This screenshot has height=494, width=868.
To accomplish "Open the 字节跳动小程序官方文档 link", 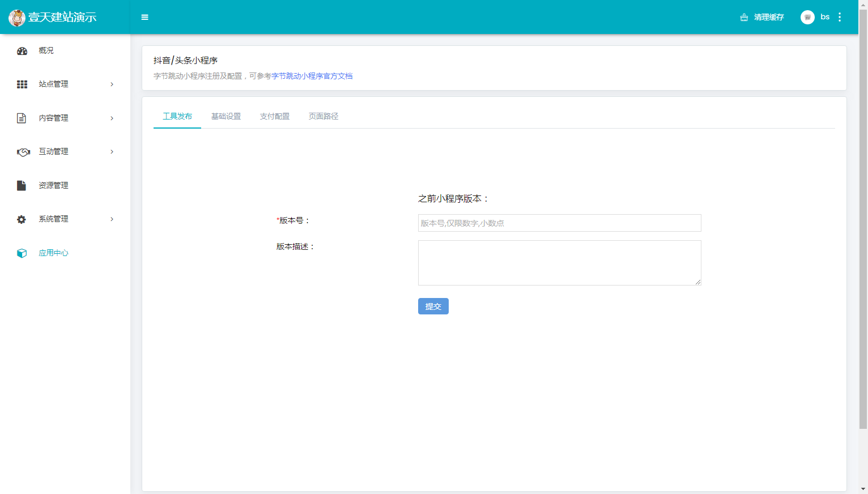I will tap(312, 76).
